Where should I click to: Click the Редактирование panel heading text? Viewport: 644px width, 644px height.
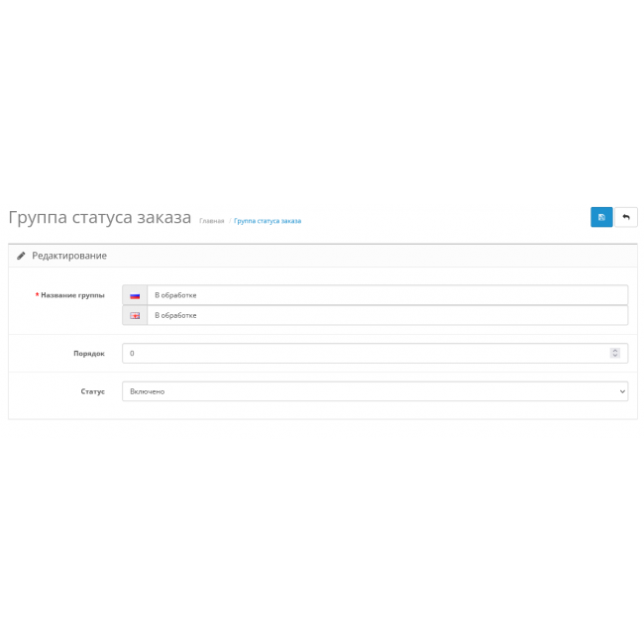point(69,256)
